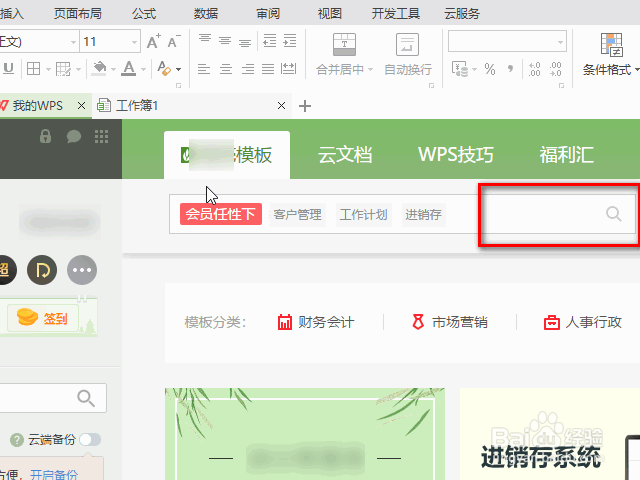Click the three-dots more circle icon
The image size is (640, 480).
(x=82, y=270)
